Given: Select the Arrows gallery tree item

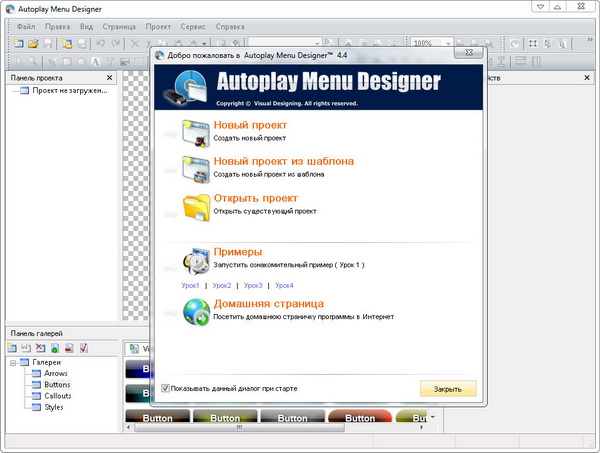Looking at the screenshot, I should (56, 373).
